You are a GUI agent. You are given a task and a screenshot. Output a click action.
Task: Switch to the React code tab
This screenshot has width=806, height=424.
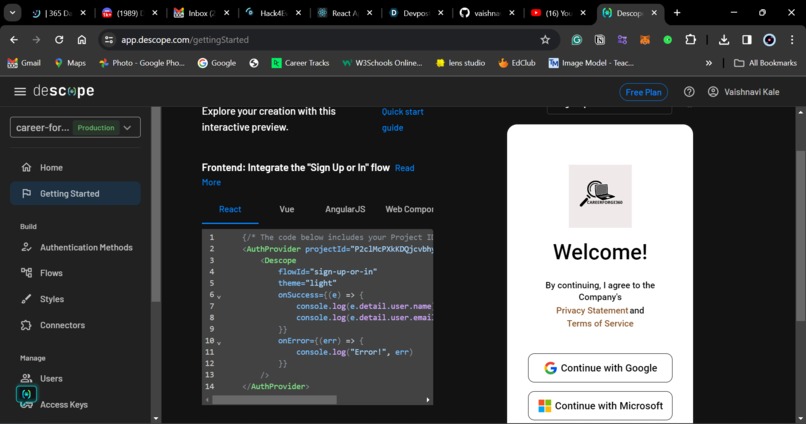coord(230,209)
